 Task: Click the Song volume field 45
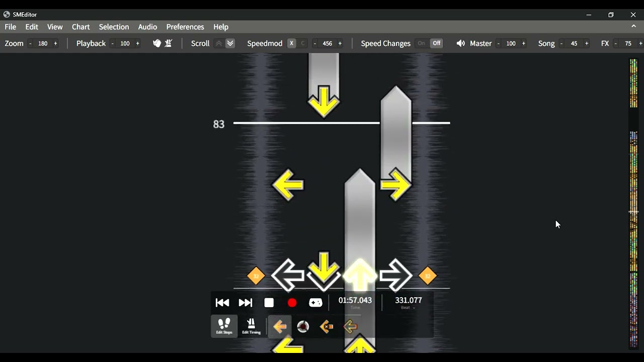(x=574, y=43)
